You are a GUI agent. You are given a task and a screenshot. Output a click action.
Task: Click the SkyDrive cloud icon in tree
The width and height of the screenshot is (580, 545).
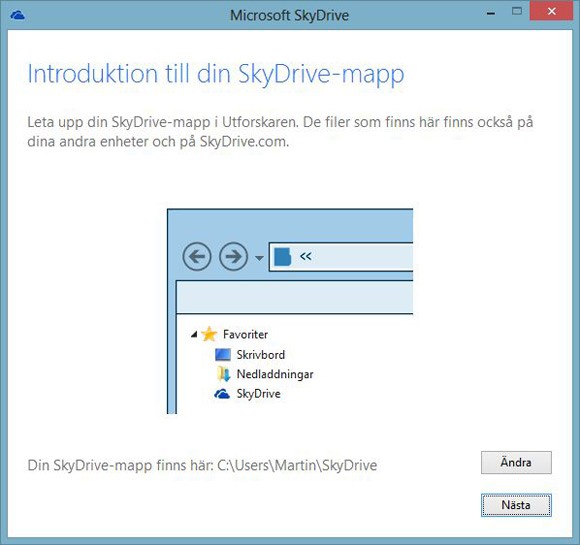click(222, 394)
